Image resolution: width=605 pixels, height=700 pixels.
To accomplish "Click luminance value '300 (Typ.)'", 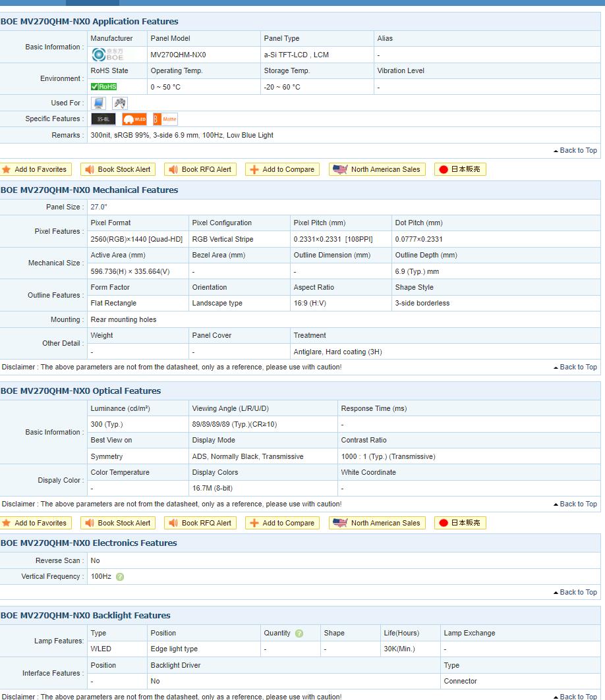I will click(107, 424).
